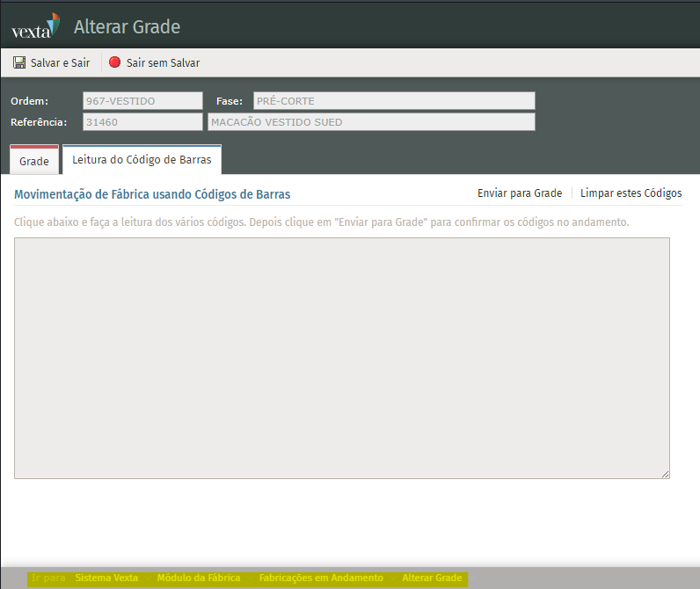Focus the large barcode reading text area
Viewport: 700px width, 589px height.
[341, 358]
